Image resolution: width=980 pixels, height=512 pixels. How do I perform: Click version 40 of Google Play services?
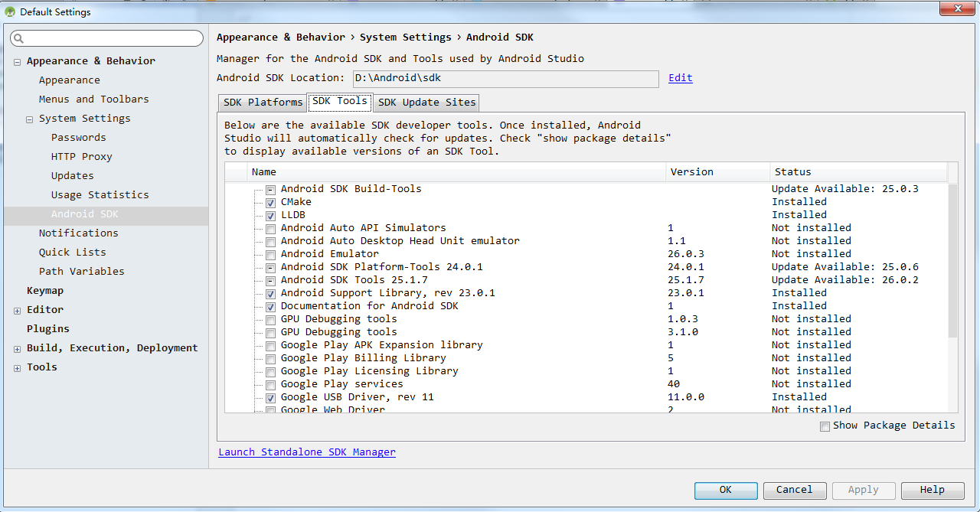point(674,384)
